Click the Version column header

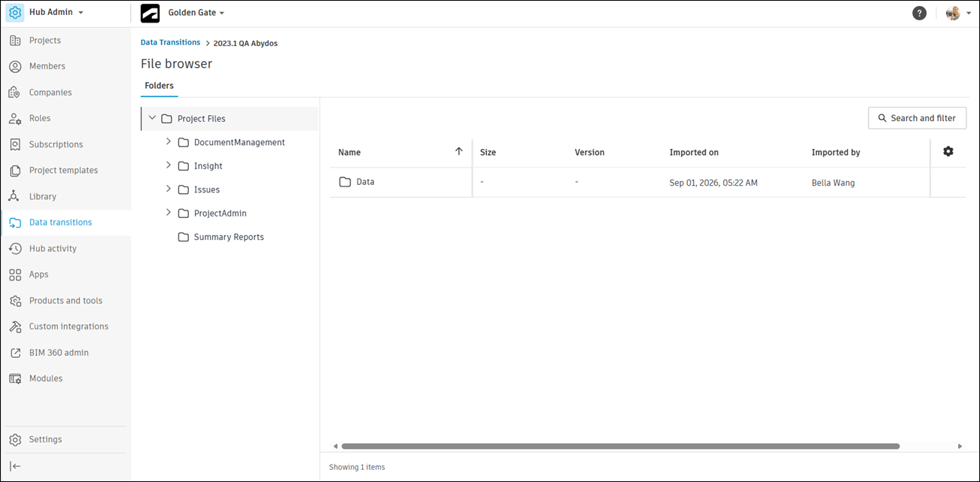click(x=589, y=153)
